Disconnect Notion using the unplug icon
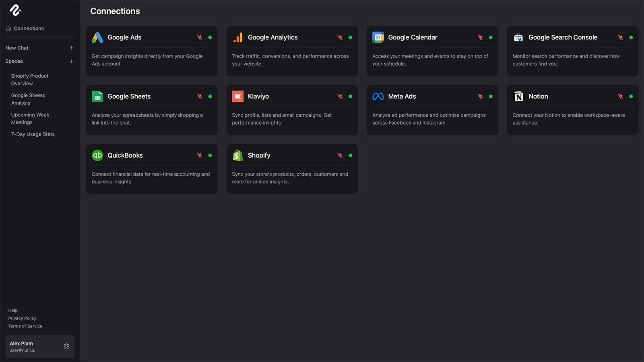The height and width of the screenshot is (362, 644). click(x=621, y=97)
